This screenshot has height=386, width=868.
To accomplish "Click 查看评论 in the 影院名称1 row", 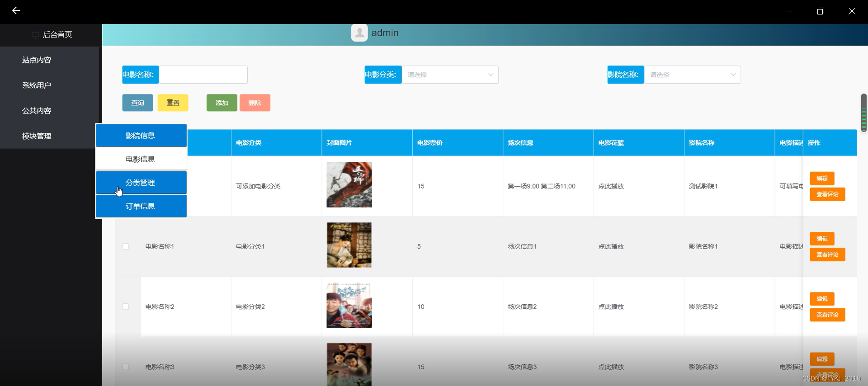I will coord(827,254).
